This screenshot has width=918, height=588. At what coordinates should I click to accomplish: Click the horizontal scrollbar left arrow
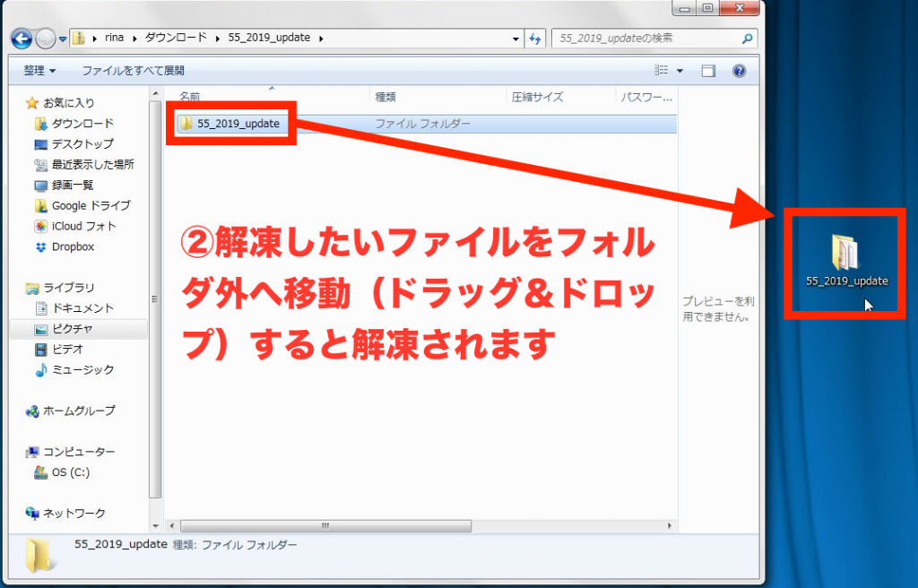[x=171, y=526]
